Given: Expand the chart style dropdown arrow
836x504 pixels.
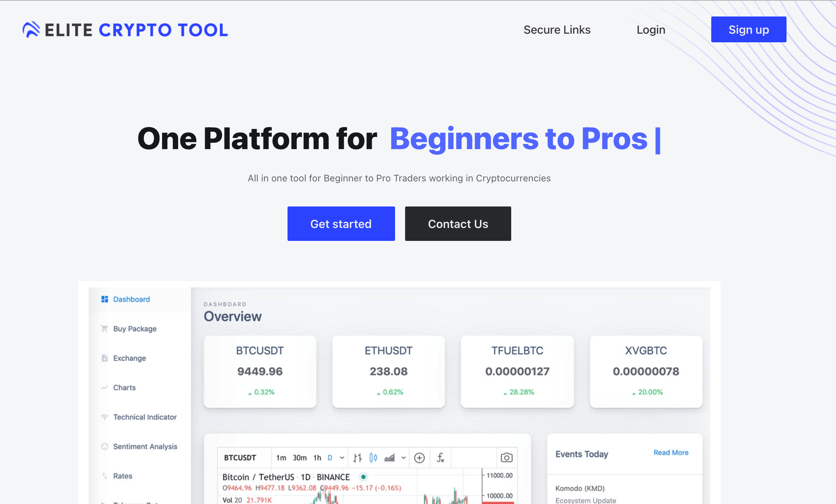Looking at the screenshot, I should (404, 458).
